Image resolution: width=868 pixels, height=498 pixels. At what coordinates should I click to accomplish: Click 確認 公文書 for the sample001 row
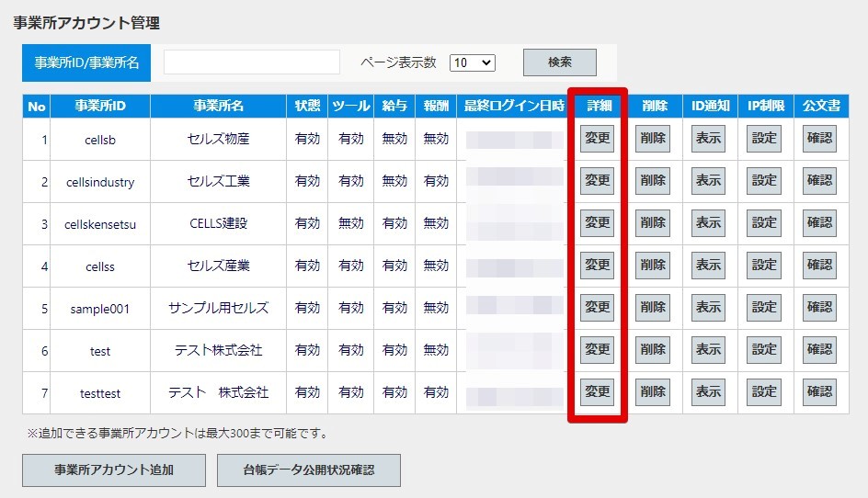[819, 308]
